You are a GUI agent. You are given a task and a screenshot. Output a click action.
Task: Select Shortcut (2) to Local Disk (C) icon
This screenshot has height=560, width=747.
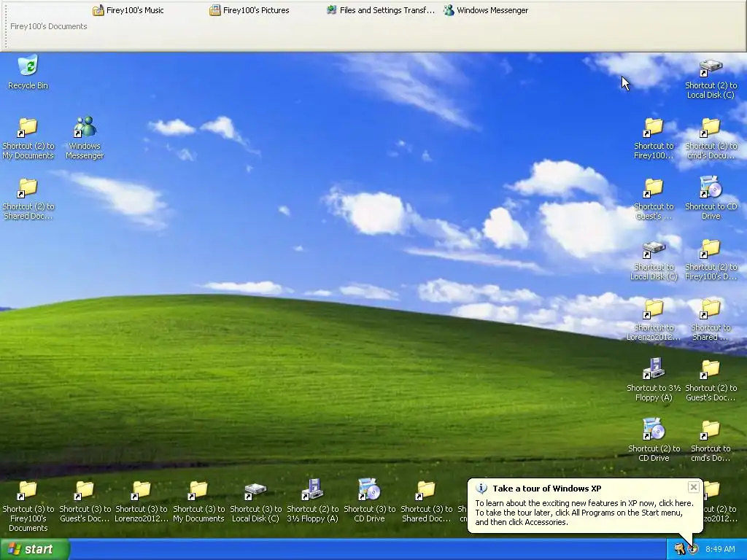(711, 77)
